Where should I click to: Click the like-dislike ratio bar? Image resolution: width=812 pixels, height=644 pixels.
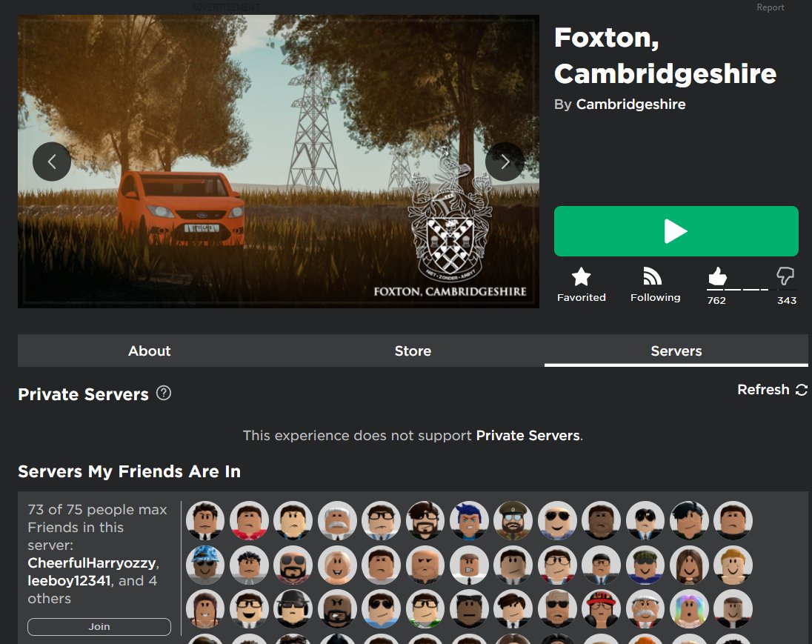(751, 289)
